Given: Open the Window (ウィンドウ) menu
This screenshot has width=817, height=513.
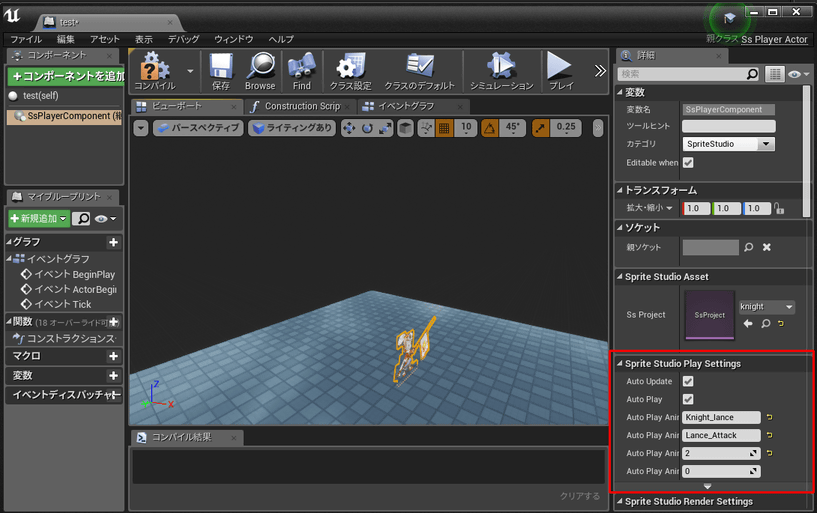Looking at the screenshot, I should (x=233, y=39).
